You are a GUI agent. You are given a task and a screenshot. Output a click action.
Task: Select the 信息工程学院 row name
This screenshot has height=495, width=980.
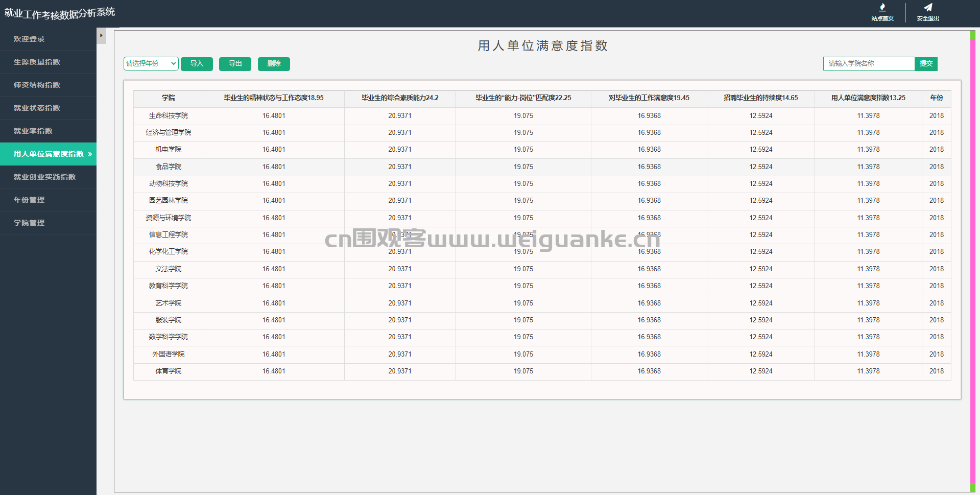click(x=168, y=235)
